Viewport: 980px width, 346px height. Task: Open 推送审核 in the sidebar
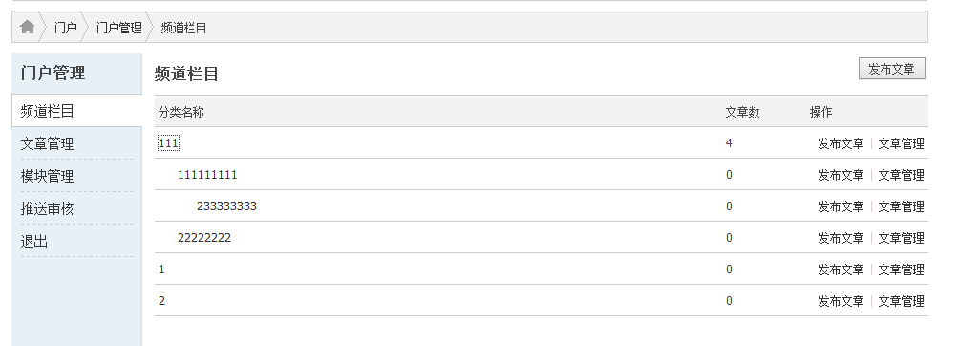click(x=47, y=208)
